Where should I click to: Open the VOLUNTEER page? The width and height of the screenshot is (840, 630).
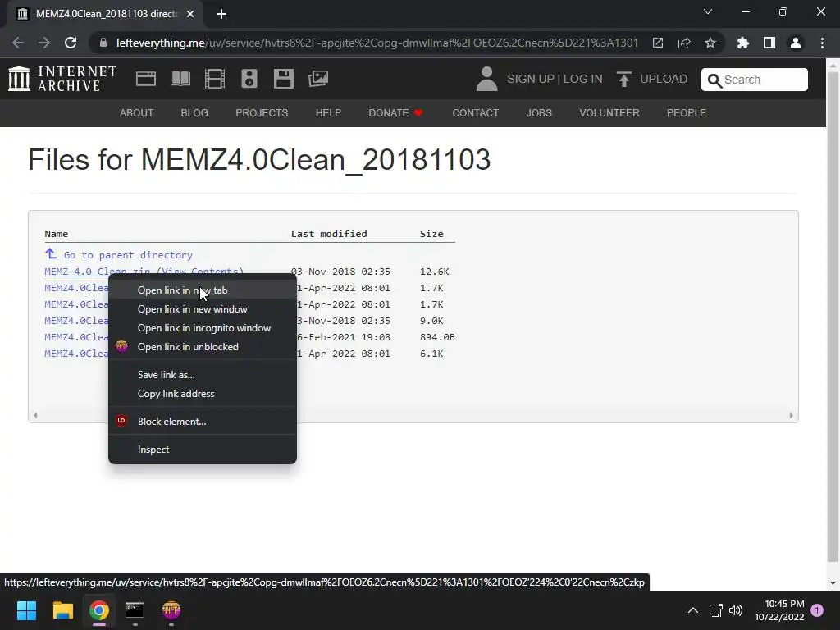[x=609, y=113]
